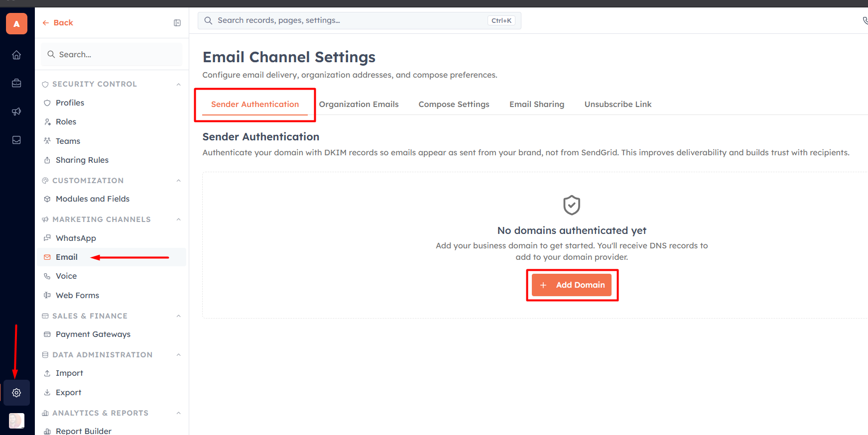This screenshot has height=435, width=868.
Task: Open Report Builder
Action: [112, 431]
